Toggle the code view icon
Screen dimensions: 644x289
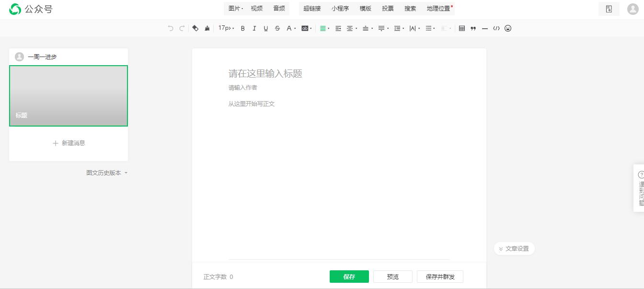tap(497, 28)
